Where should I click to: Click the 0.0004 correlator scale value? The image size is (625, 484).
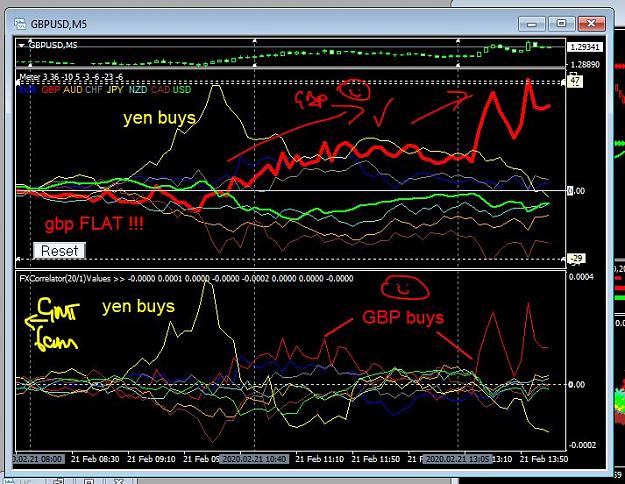tap(580, 277)
